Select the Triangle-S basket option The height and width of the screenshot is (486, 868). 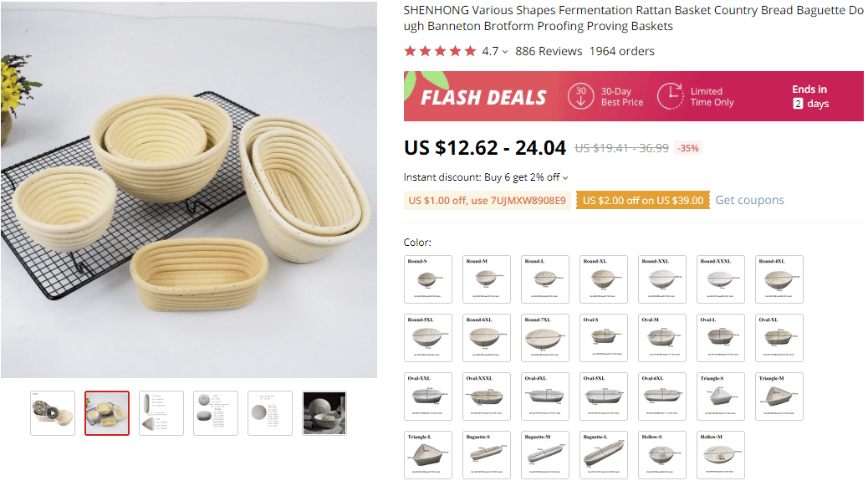pos(720,396)
